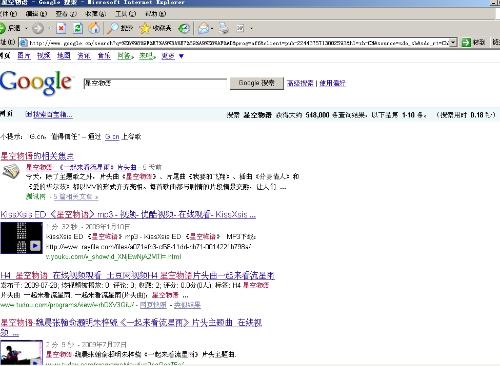The height and width of the screenshot is (366, 500).
Task: Open the 文件(F) File menu
Action: (x=9, y=14)
